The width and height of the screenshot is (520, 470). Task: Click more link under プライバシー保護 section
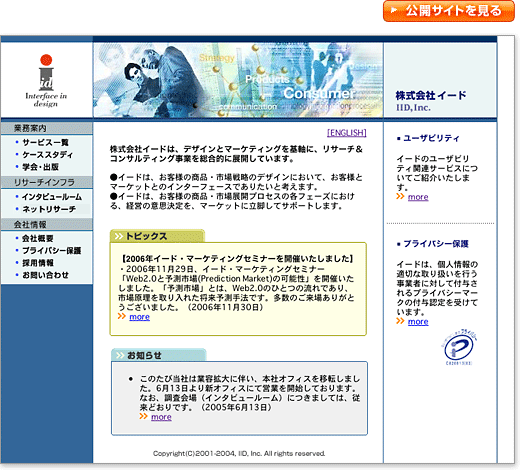tap(418, 321)
